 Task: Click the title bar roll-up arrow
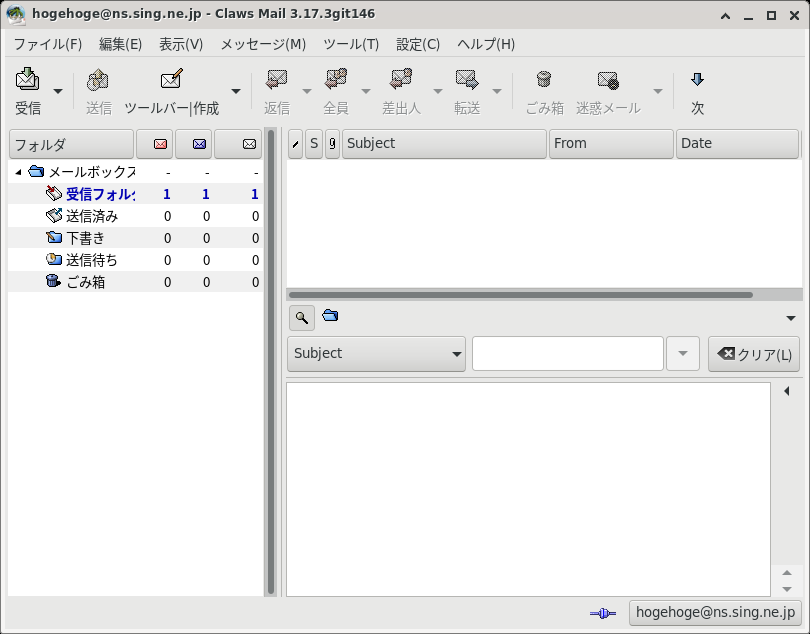point(725,16)
